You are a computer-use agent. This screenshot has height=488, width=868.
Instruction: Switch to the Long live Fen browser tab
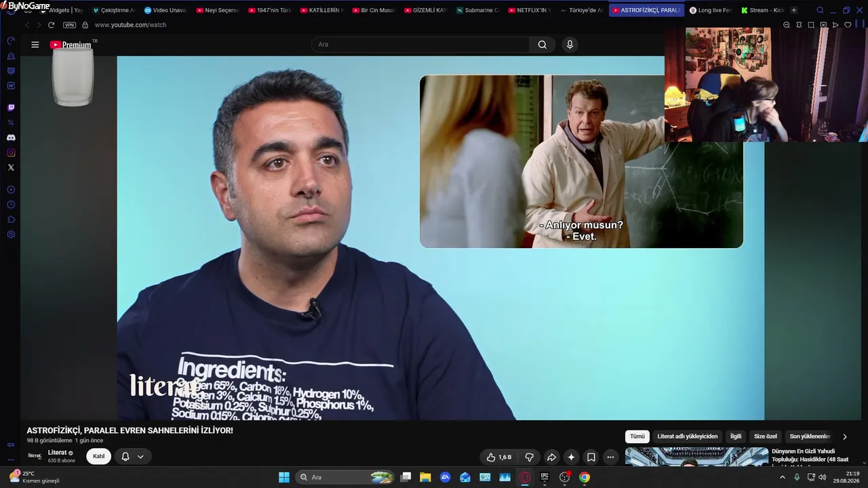(711, 10)
